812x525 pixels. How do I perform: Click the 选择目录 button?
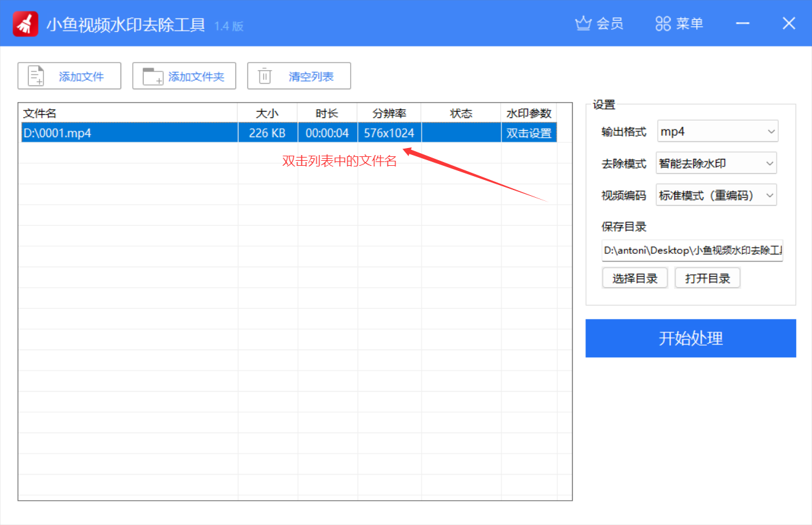(x=635, y=279)
